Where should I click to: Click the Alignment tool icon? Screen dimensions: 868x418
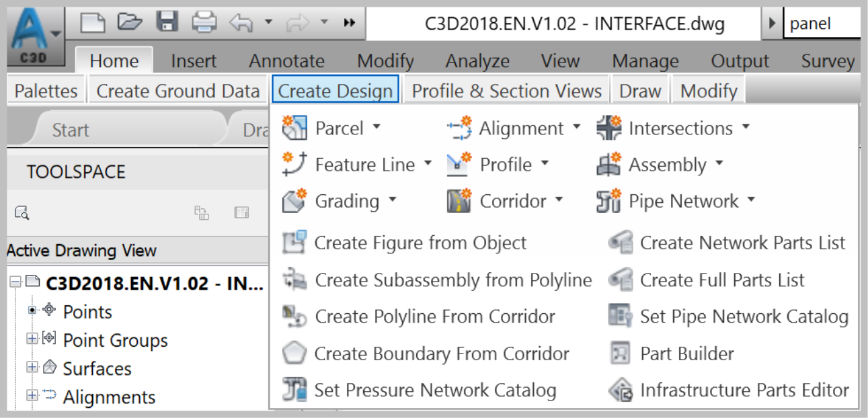click(459, 128)
